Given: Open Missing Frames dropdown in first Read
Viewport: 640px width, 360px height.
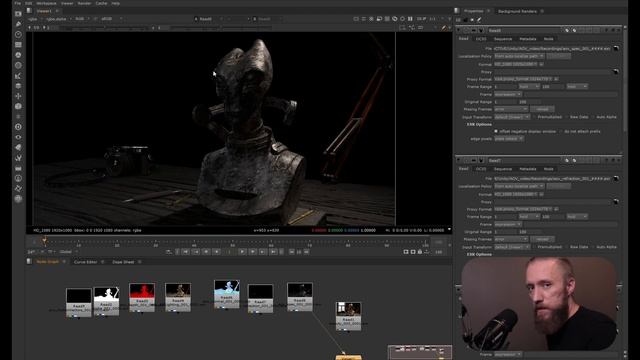Looking at the screenshot, I should [x=511, y=109].
